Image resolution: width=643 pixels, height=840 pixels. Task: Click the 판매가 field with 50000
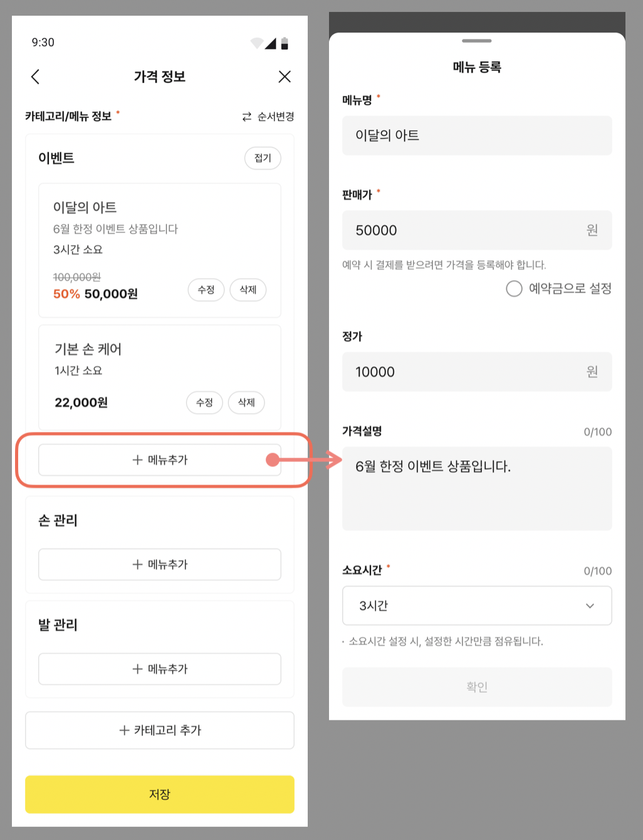477,230
